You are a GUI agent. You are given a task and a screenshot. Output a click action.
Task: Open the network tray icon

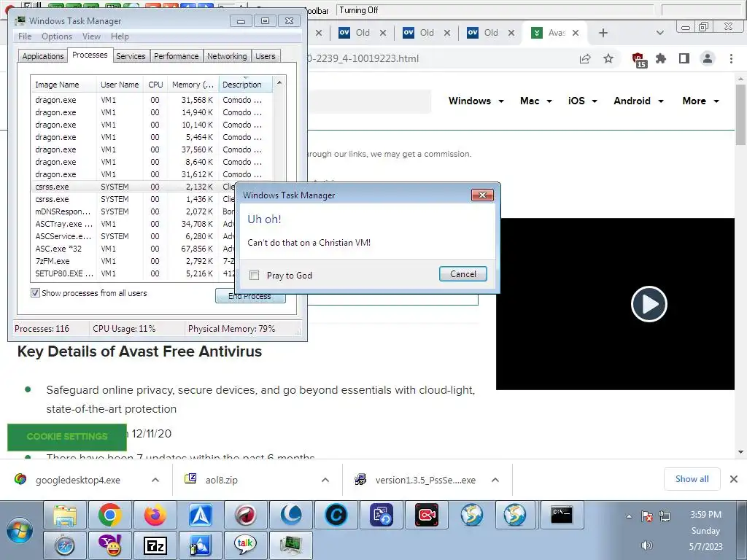click(x=665, y=516)
